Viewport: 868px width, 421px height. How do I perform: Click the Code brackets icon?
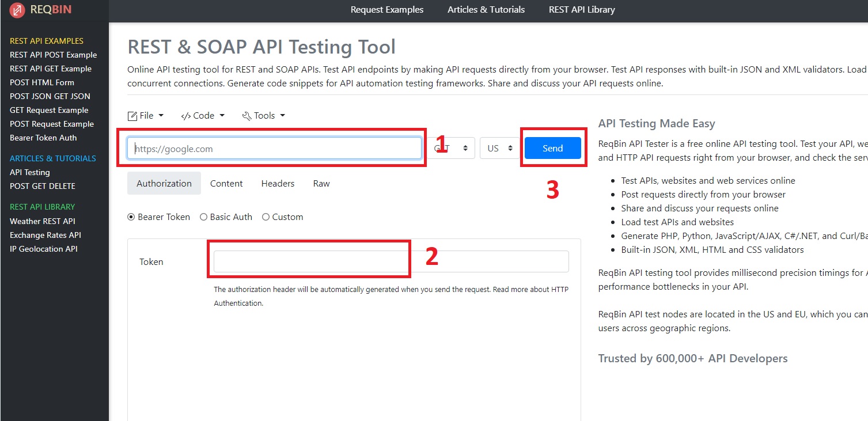(x=185, y=116)
